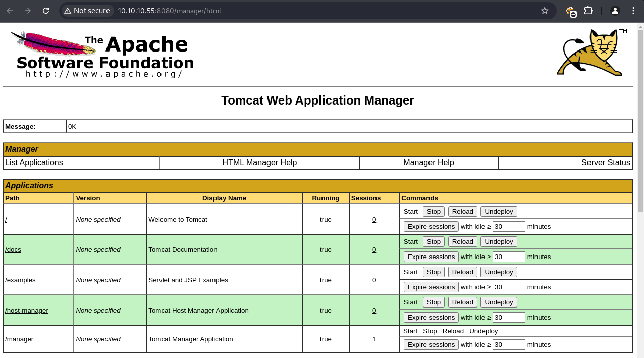Click the page vertical scrollbar
The width and height of the screenshot is (644, 358).
pos(640,121)
